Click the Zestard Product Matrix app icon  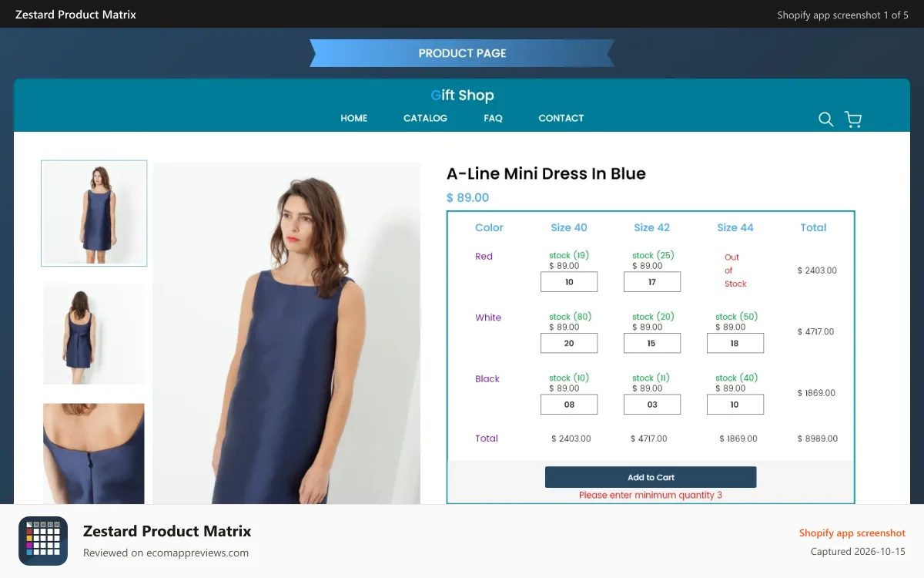tap(43, 541)
